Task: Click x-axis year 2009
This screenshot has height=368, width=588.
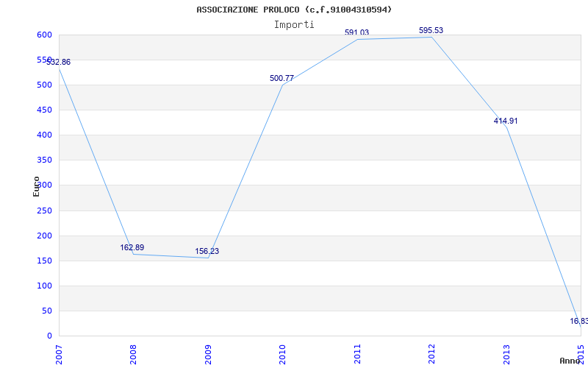Action: click(x=208, y=355)
